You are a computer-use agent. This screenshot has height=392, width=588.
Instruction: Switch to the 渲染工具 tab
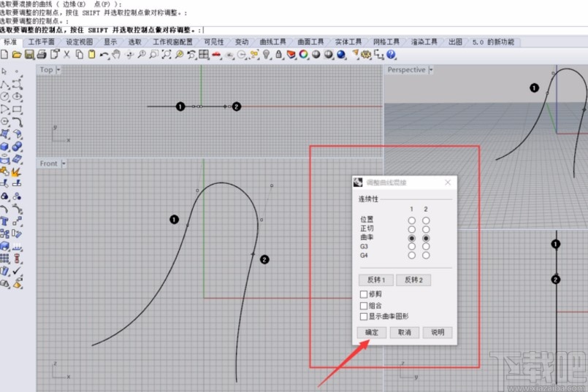click(x=424, y=42)
